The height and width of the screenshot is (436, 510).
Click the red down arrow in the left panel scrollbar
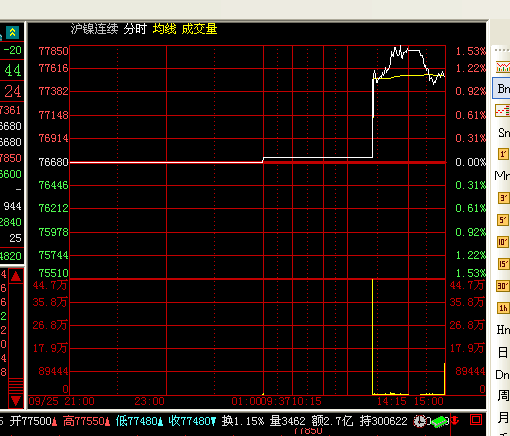tap(16, 400)
